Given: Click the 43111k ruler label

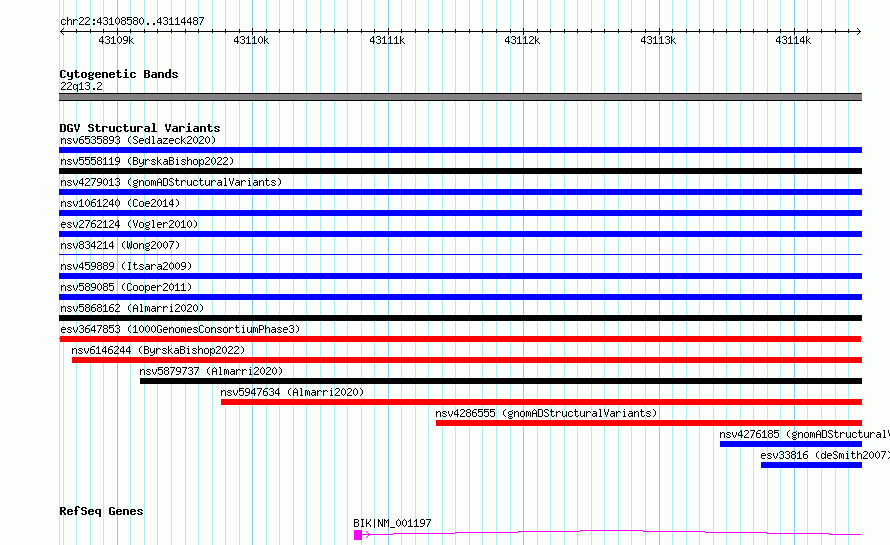Looking at the screenshot, I should point(387,40).
